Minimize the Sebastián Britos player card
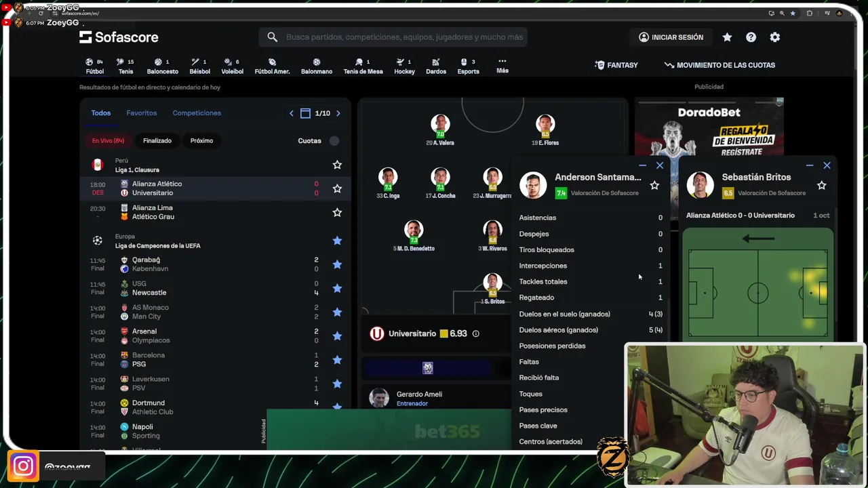This screenshot has height=488, width=868. coord(809,165)
